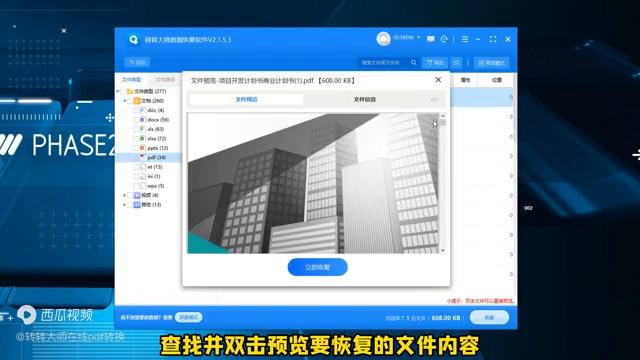Viewport: 640px width, 360px height.
Task: Open the hamburger menu in title bar
Action: click(x=465, y=39)
